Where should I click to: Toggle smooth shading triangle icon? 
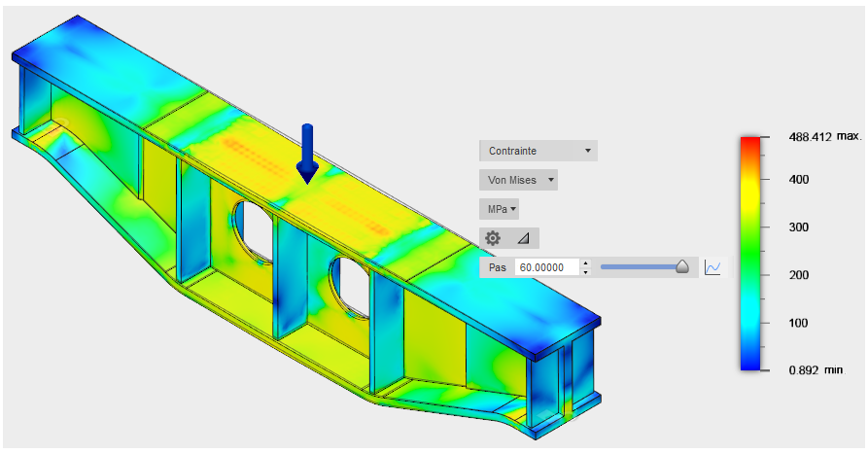pos(523,238)
